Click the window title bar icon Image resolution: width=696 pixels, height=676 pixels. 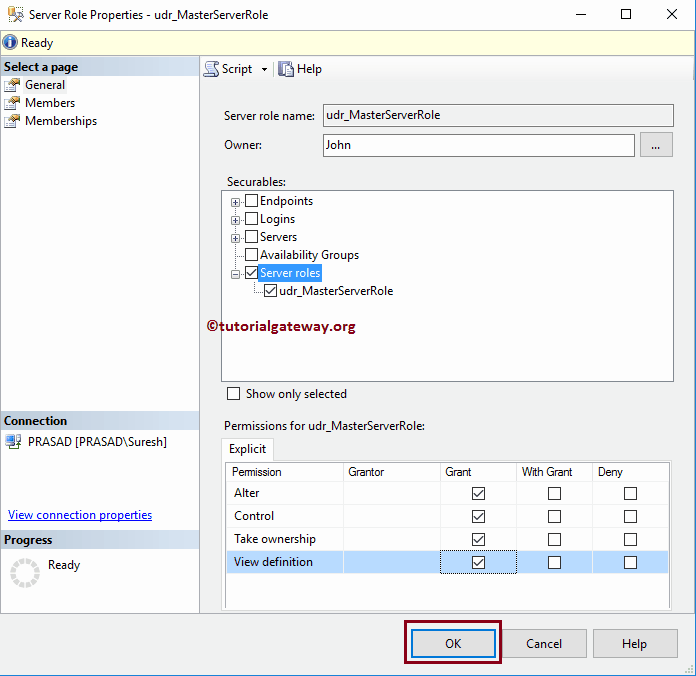[x=16, y=15]
